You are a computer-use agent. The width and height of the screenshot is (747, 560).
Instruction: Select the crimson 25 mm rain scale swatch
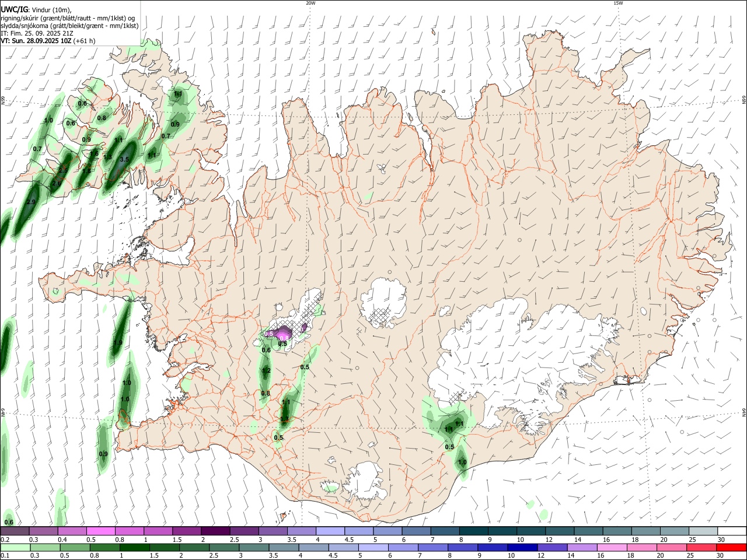pos(702,547)
